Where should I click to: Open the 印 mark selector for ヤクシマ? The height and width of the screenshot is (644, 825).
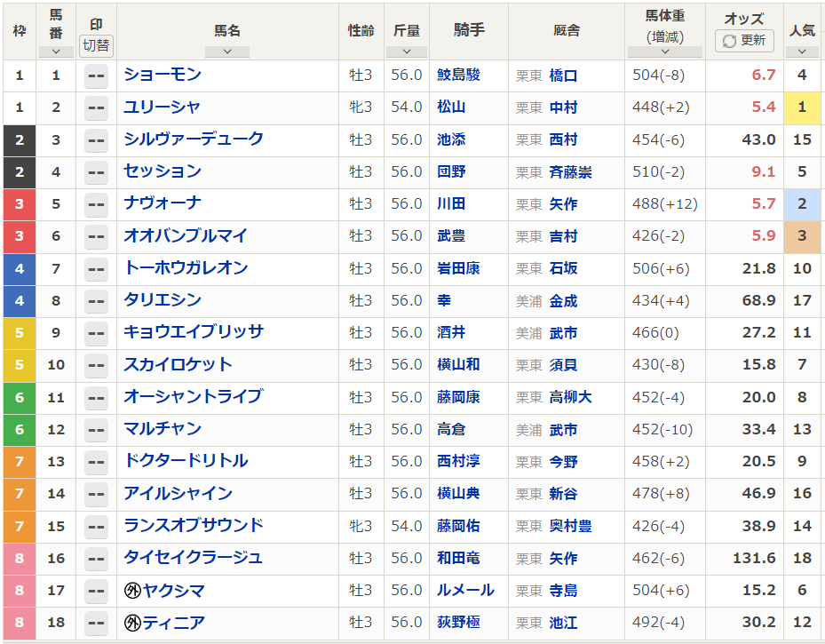tap(96, 591)
